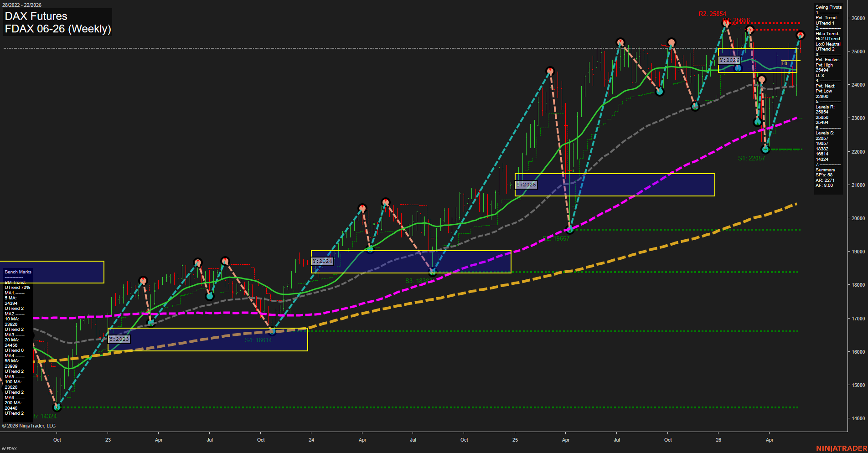The image size is (868, 453).
Task: Click the 23000 price axis label
Action: [x=858, y=118]
